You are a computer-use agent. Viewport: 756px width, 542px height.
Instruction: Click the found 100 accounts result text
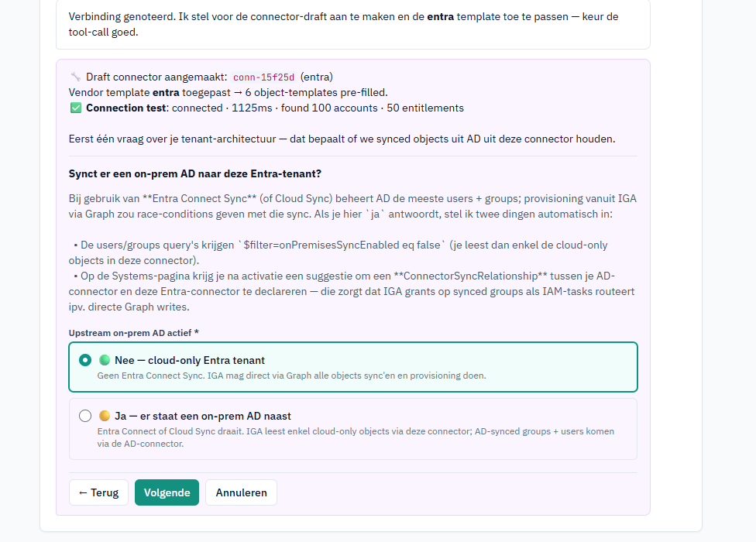329,108
